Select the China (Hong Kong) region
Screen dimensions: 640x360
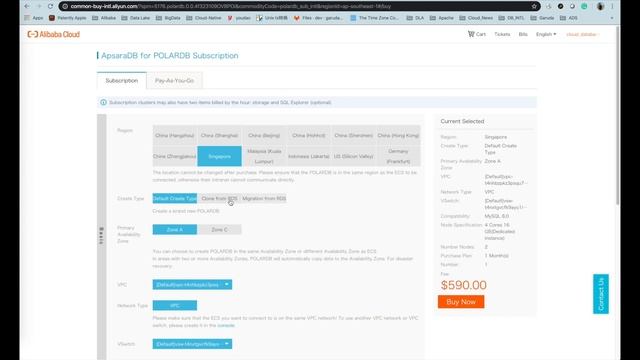pyautogui.click(x=398, y=136)
